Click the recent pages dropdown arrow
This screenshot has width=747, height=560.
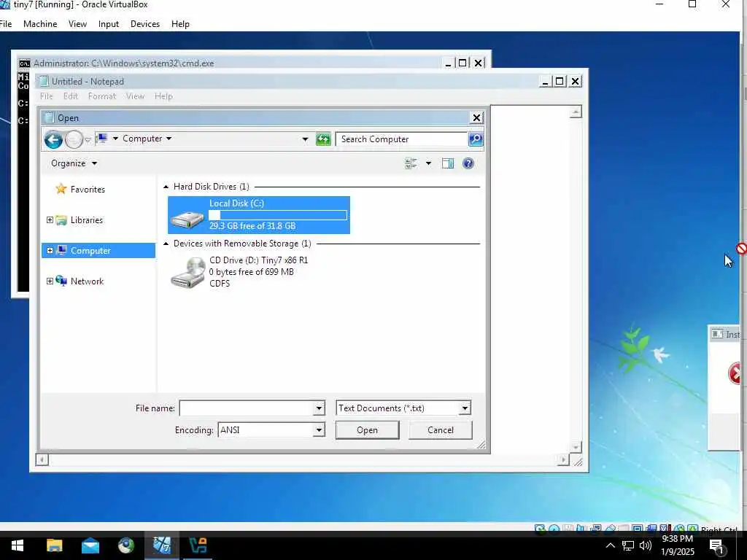pyautogui.click(x=88, y=139)
